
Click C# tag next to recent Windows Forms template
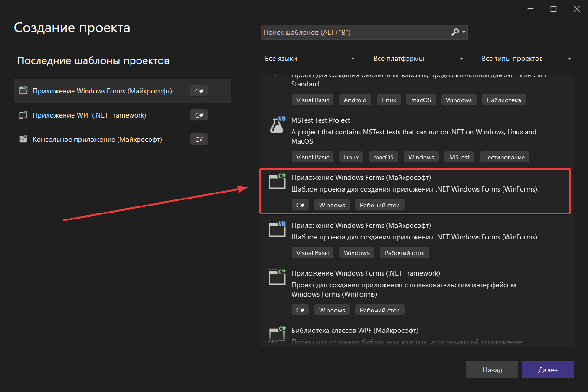199,91
